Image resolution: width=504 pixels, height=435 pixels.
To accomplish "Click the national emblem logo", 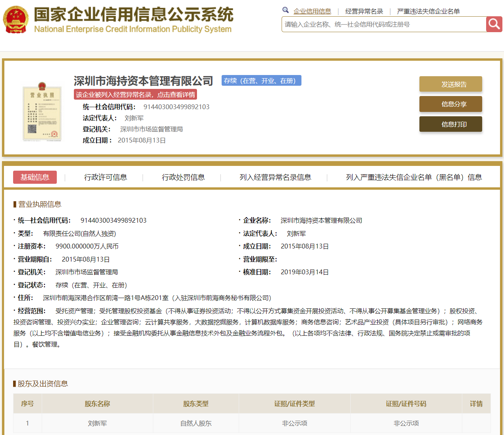I will pos(16,20).
